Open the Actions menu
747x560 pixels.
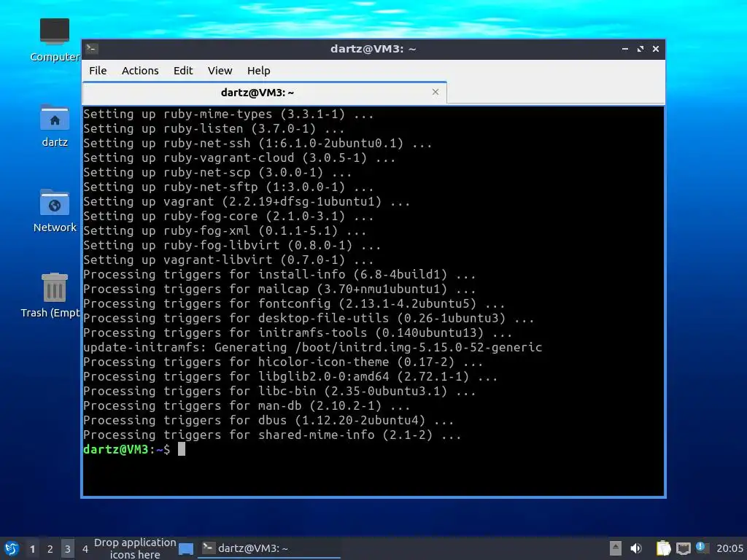click(x=140, y=71)
